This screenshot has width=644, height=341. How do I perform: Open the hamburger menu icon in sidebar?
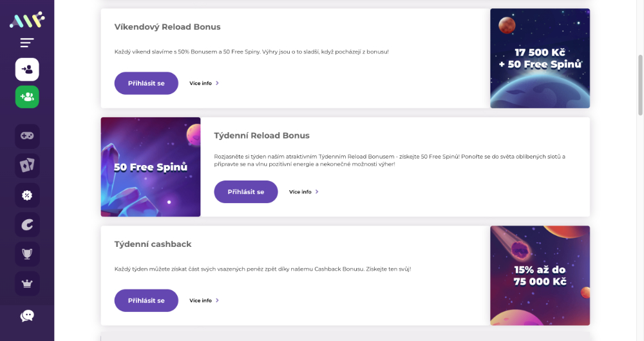coord(27,43)
